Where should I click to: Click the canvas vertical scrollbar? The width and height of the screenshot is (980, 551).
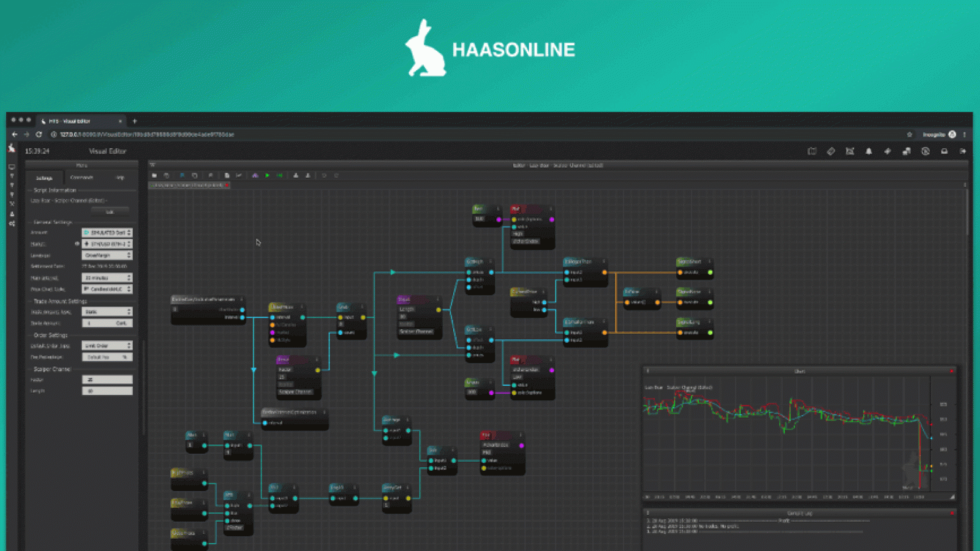(x=967, y=212)
